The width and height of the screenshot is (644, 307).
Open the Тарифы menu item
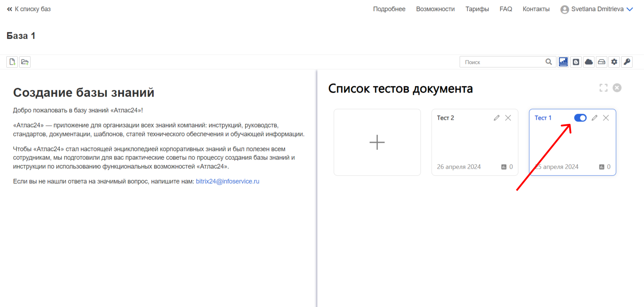pyautogui.click(x=477, y=9)
